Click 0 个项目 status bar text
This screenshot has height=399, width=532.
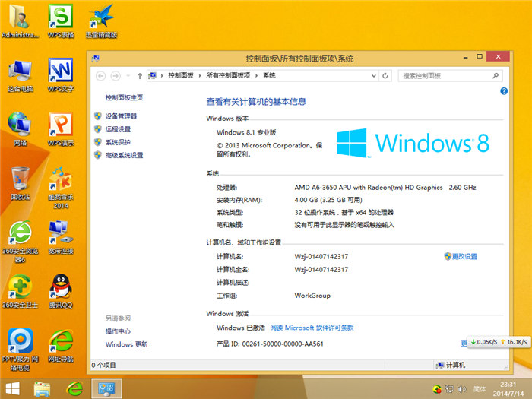[x=104, y=365]
